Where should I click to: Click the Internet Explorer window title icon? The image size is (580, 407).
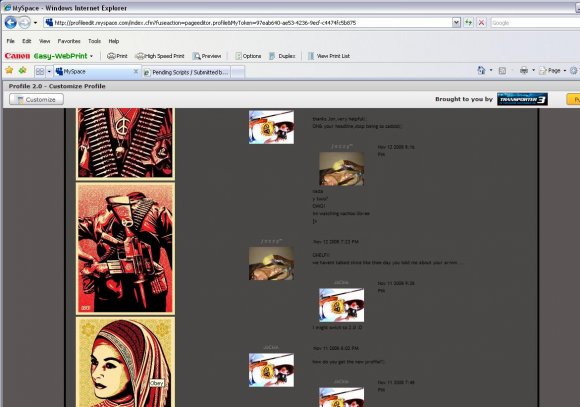[x=7, y=8]
